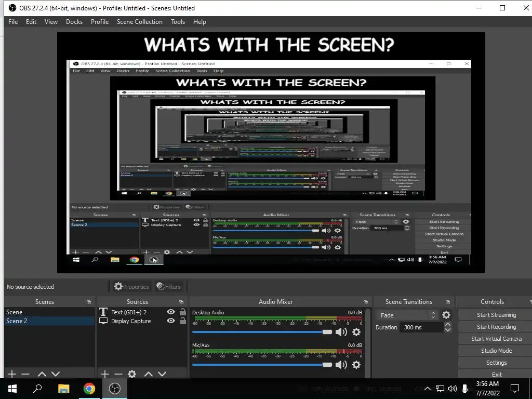Open the Scene Collection menu
This screenshot has width=532, height=399.
tap(139, 22)
